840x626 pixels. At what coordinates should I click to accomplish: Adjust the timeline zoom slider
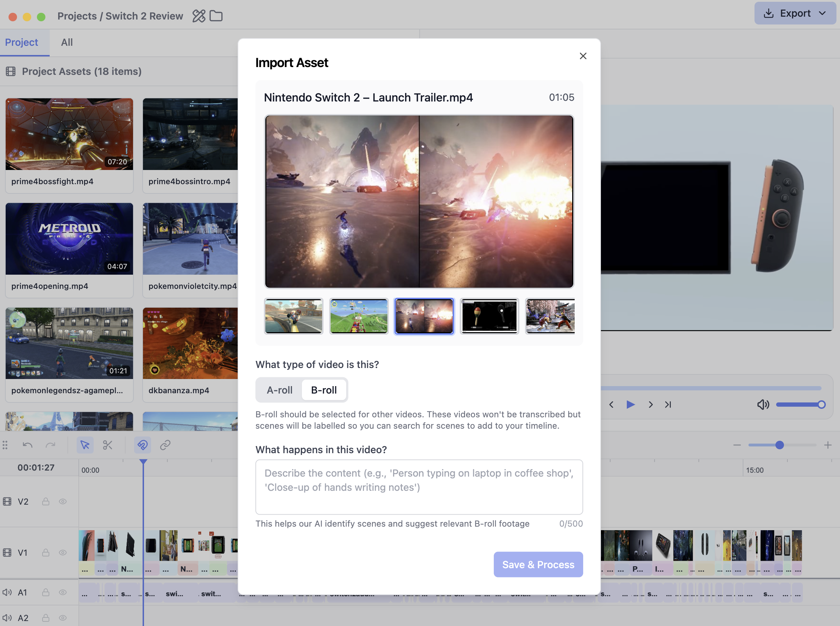pos(779,445)
